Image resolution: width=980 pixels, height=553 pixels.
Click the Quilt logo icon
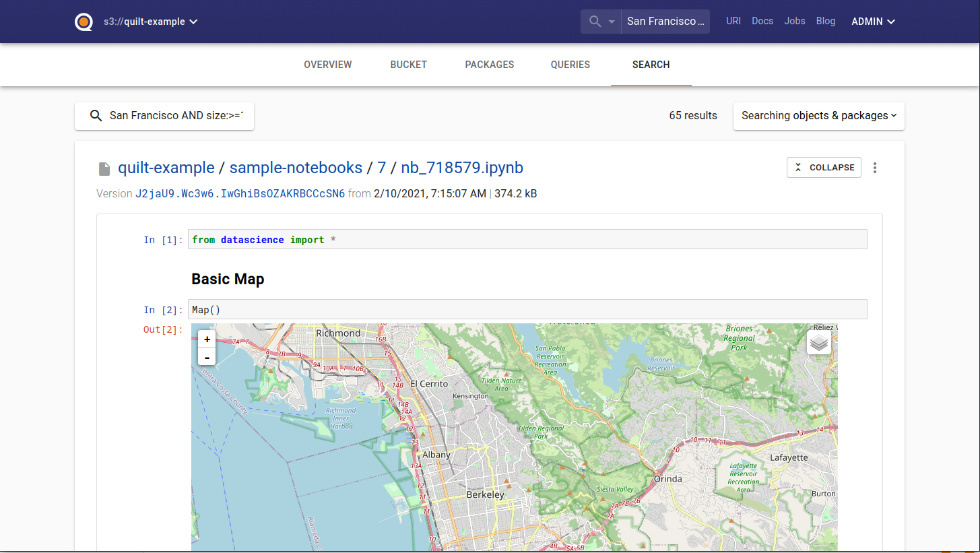(x=84, y=22)
